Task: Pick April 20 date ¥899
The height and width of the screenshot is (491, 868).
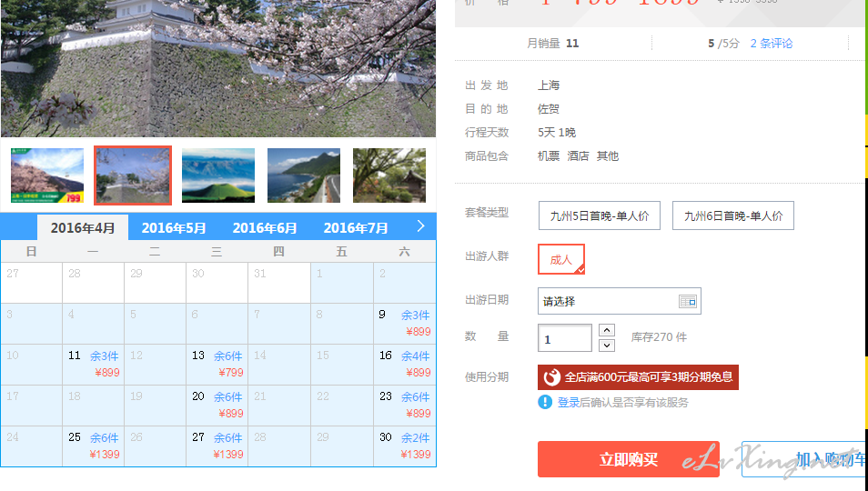Action: [217, 406]
